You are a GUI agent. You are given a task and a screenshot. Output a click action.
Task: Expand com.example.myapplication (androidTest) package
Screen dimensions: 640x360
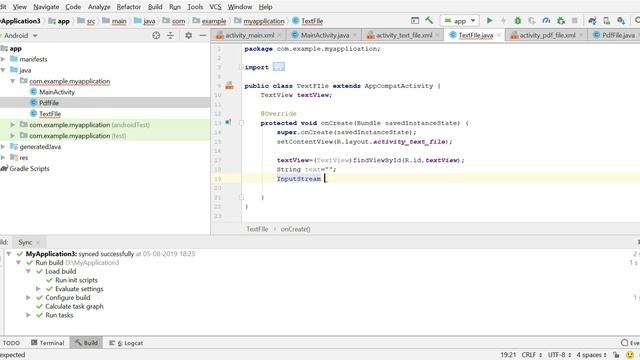[13, 124]
